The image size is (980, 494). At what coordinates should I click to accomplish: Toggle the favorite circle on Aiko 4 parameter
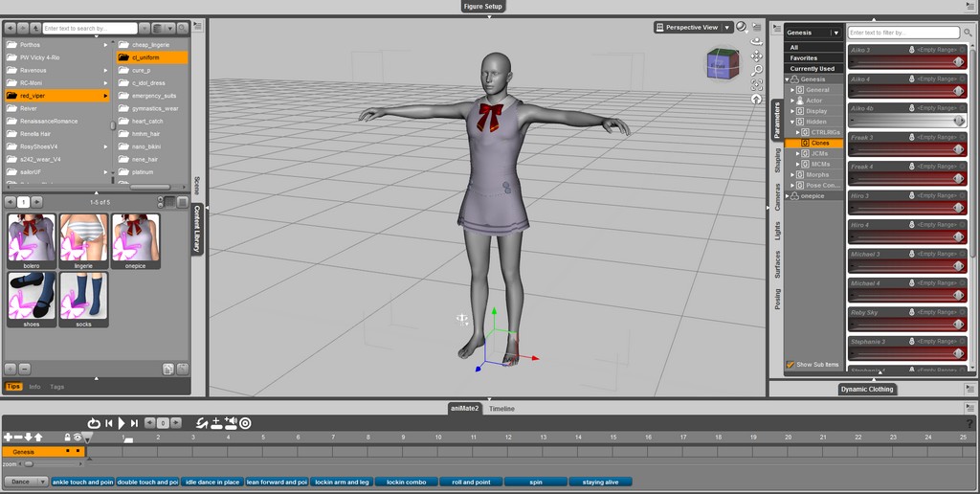[x=963, y=79]
